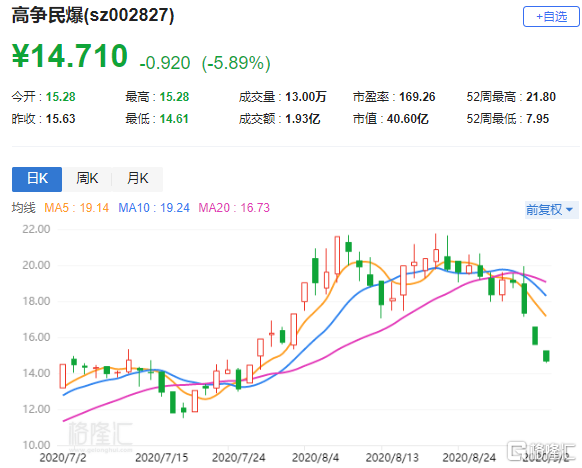The height and width of the screenshot is (468, 582).
Task: Click the last green candlestick near 14.7
Action: [x=546, y=356]
